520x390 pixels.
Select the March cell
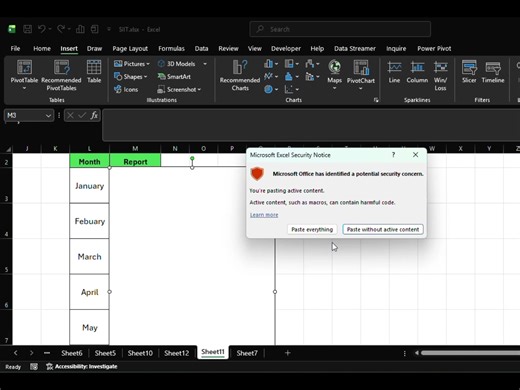pyautogui.click(x=89, y=257)
